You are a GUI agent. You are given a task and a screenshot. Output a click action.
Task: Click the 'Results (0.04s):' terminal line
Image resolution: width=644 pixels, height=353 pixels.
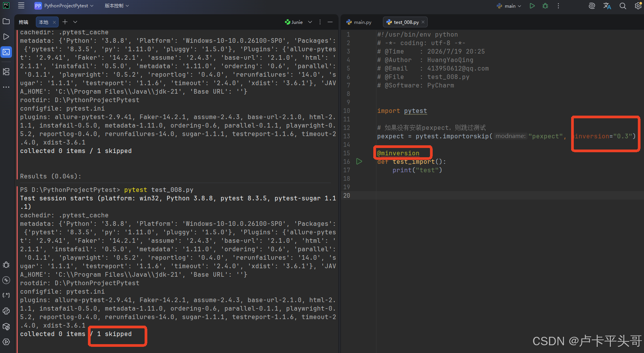pyautogui.click(x=51, y=176)
